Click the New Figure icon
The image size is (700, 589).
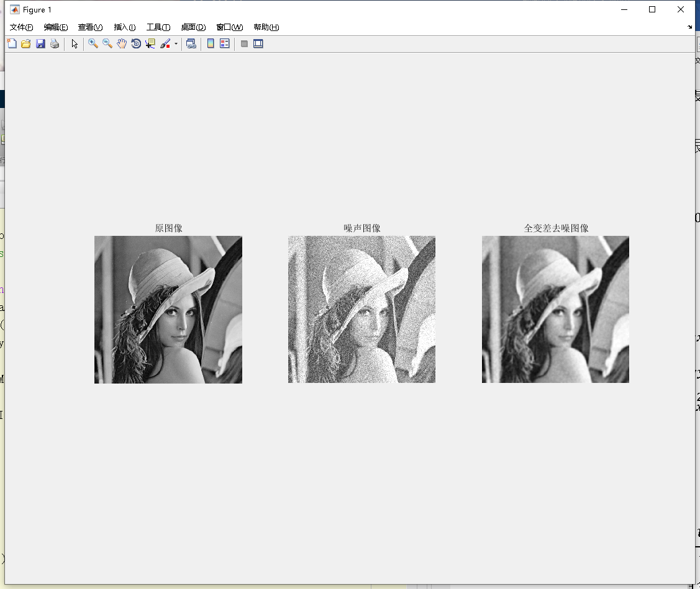pyautogui.click(x=12, y=43)
